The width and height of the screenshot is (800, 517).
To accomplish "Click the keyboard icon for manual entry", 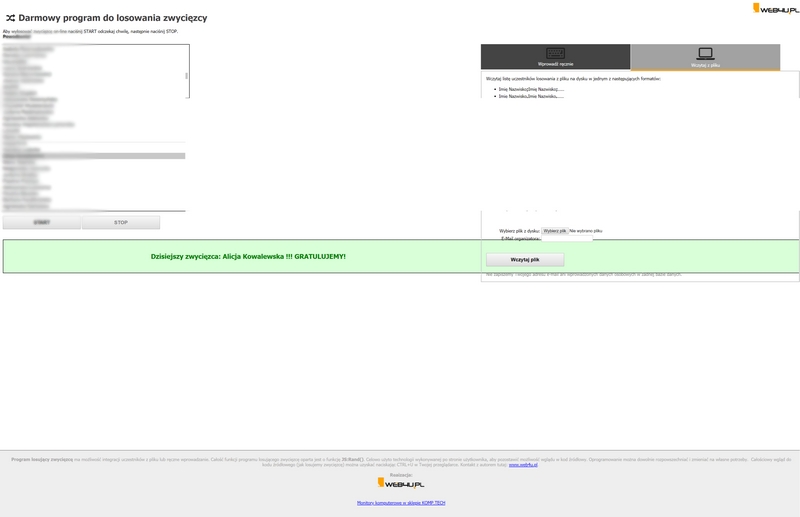I will coord(555,53).
